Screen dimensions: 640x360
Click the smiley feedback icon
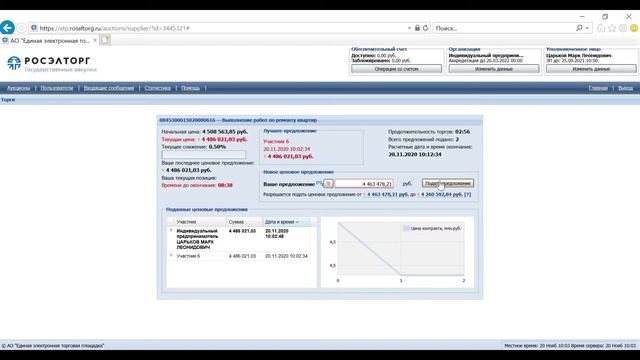coord(634,28)
